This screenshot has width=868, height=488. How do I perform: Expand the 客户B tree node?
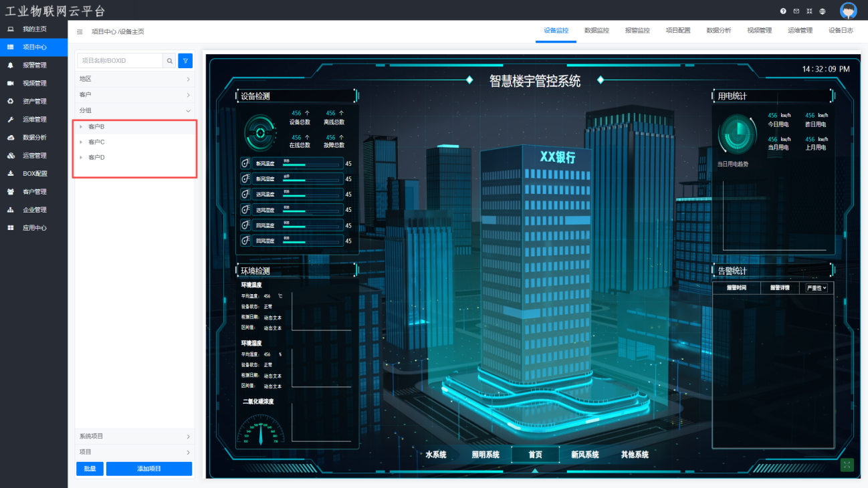coord(81,127)
